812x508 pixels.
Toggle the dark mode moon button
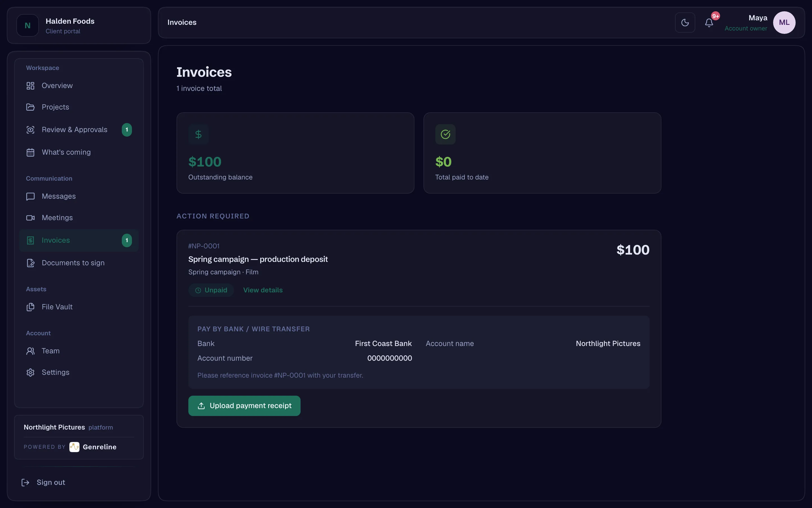pyautogui.click(x=685, y=23)
